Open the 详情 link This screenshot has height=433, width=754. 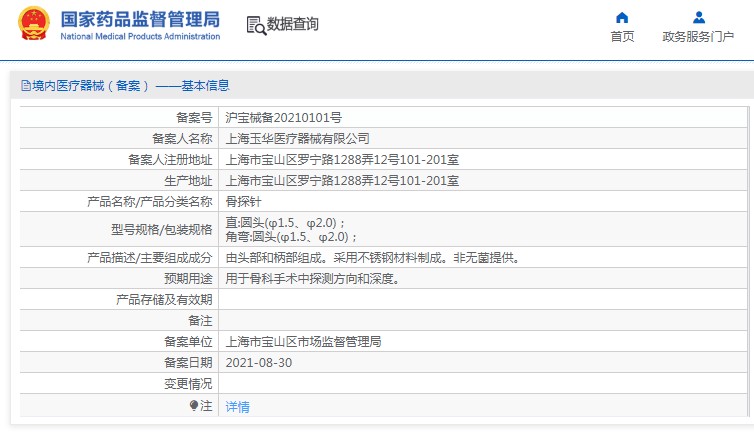[x=238, y=407]
